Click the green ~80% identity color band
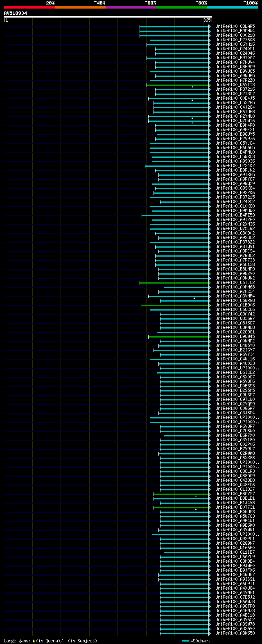Viewport: 262px width, 644px height. click(181, 7)
